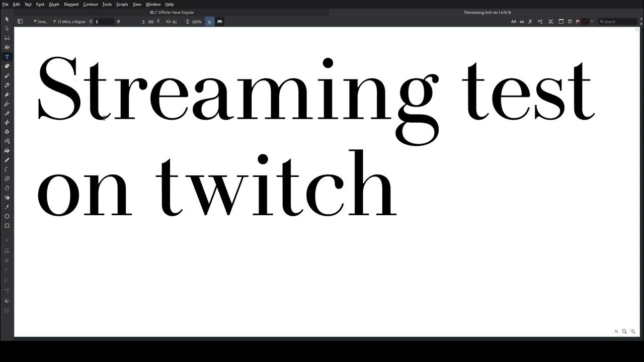Click the dark red color swatch
Viewport: 644px width, 362px height.
pyautogui.click(x=585, y=22)
